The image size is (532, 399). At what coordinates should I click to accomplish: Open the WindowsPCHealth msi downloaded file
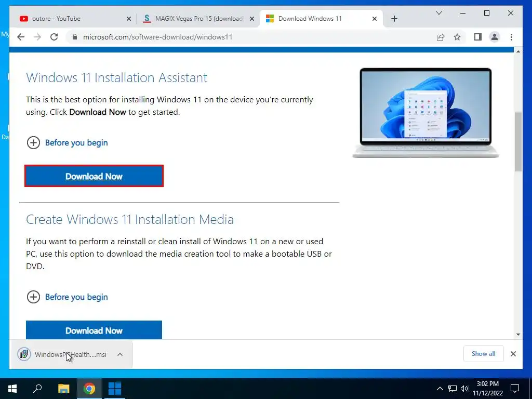pyautogui.click(x=70, y=354)
